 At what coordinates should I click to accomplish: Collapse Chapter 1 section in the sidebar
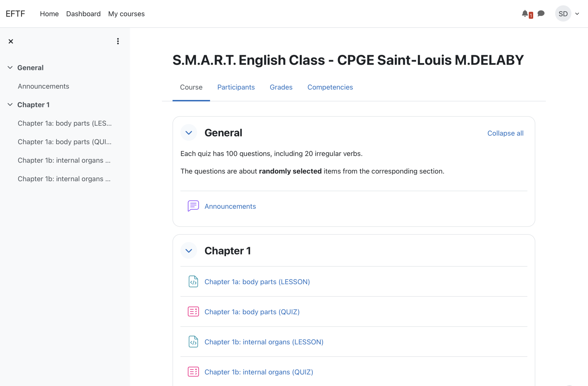click(x=10, y=105)
